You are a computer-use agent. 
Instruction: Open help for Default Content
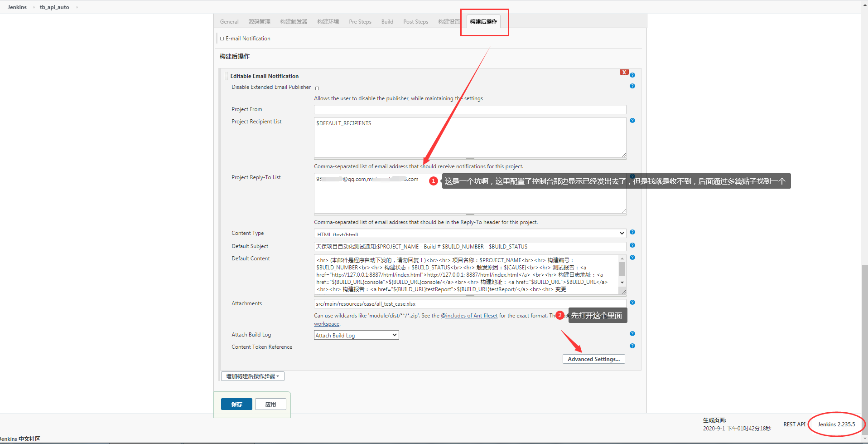click(632, 258)
